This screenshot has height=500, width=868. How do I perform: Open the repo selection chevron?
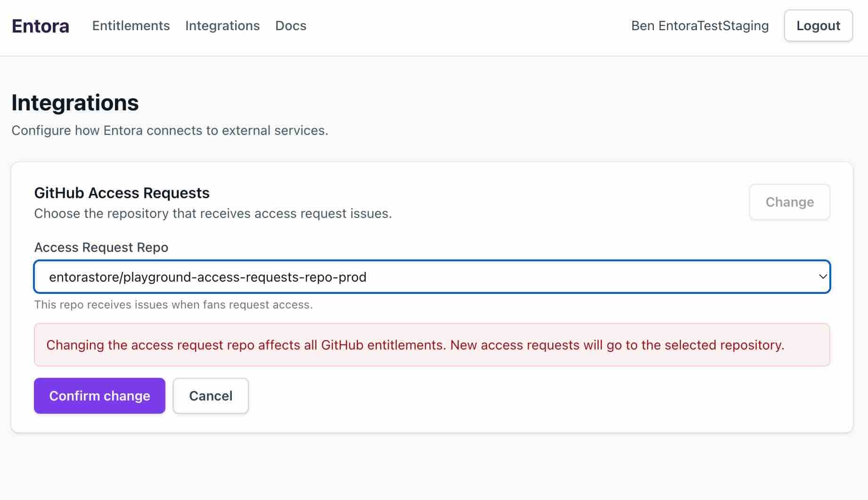(x=822, y=277)
